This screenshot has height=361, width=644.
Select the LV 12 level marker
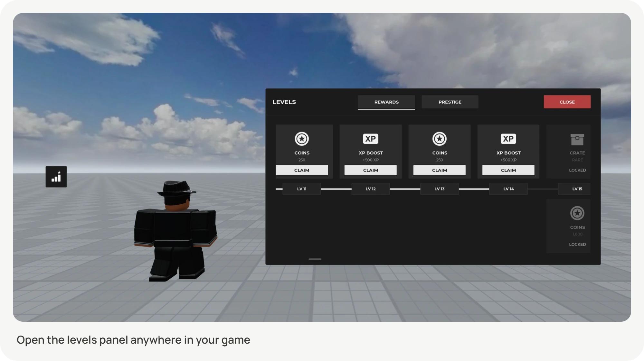pyautogui.click(x=371, y=189)
